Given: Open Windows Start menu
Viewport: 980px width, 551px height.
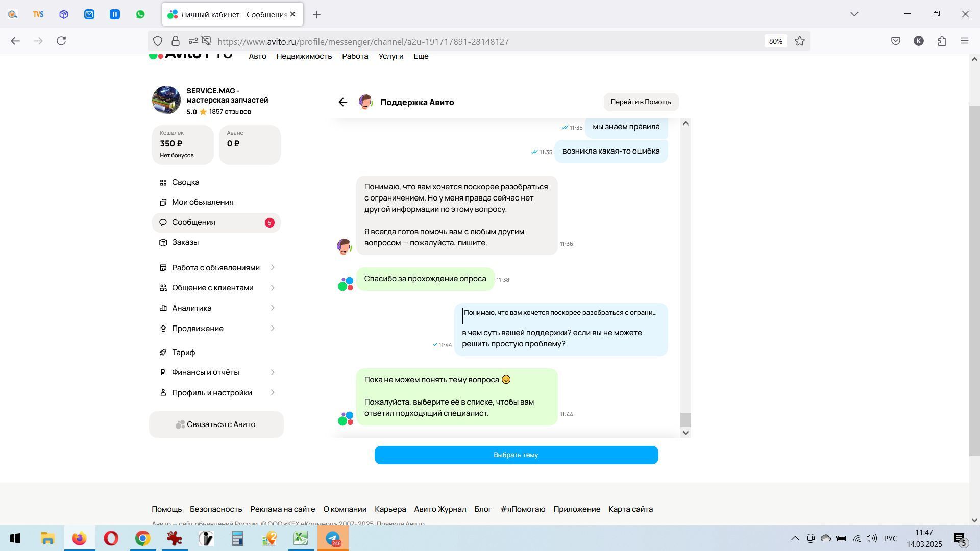Looking at the screenshot, I should point(15,539).
